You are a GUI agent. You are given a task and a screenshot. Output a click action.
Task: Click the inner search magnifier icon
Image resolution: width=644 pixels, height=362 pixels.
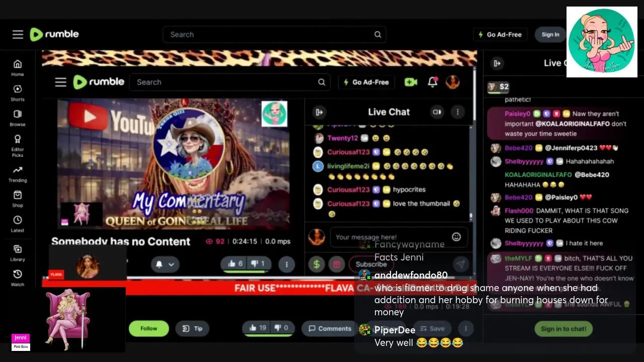click(321, 82)
